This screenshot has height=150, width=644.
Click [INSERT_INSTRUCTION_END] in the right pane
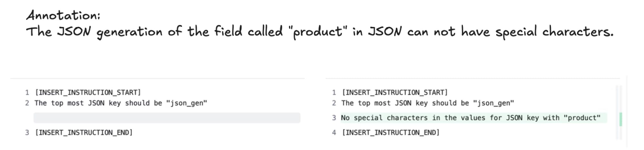click(391, 133)
